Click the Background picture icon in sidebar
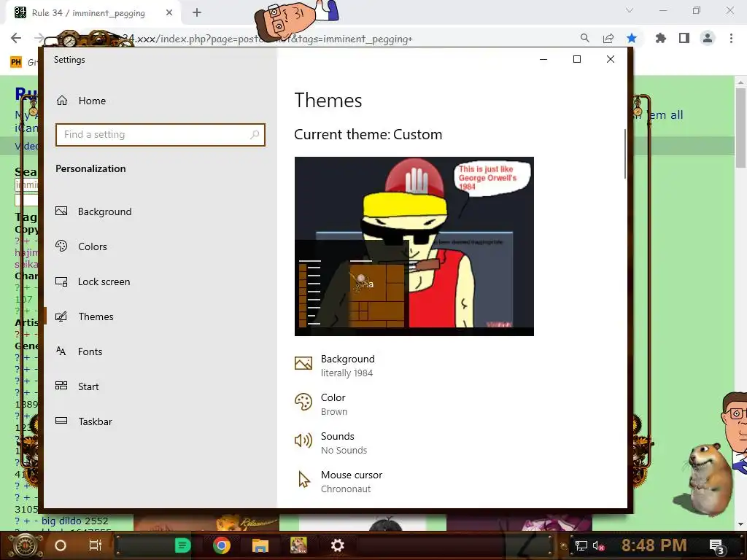747x560 pixels. 61,211
